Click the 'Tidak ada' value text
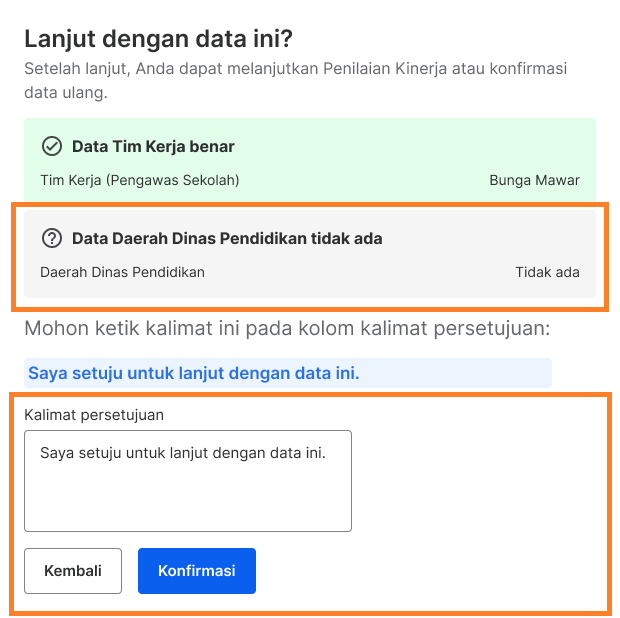Screen dimensions: 620x618 pos(548,272)
